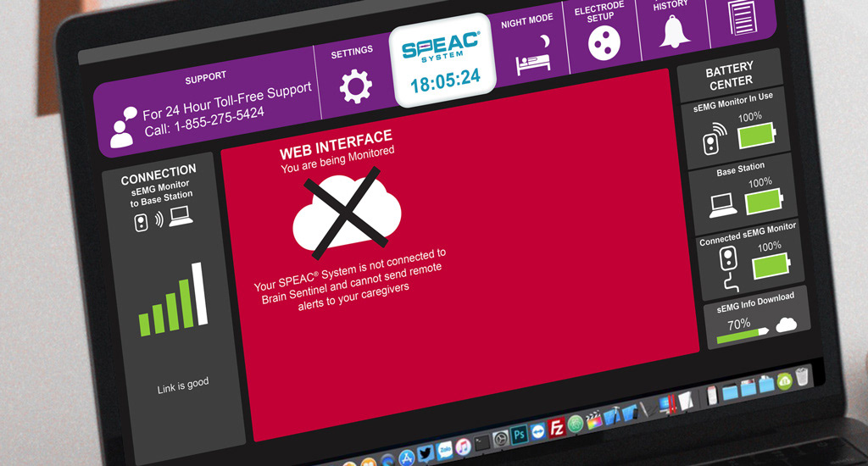Click the wired sEMG monitor icon
The image size is (868, 466).
tap(729, 269)
